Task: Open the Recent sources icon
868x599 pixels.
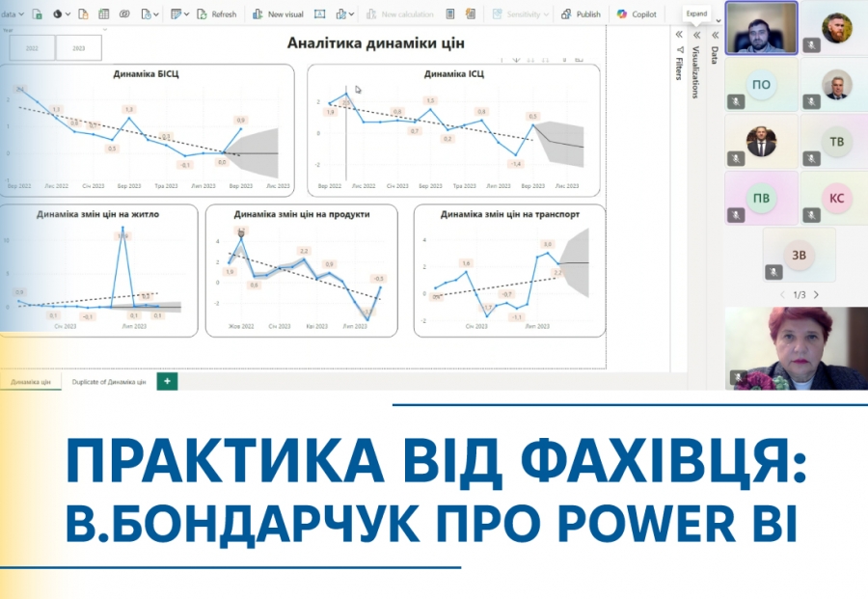Action: pyautogui.click(x=147, y=14)
